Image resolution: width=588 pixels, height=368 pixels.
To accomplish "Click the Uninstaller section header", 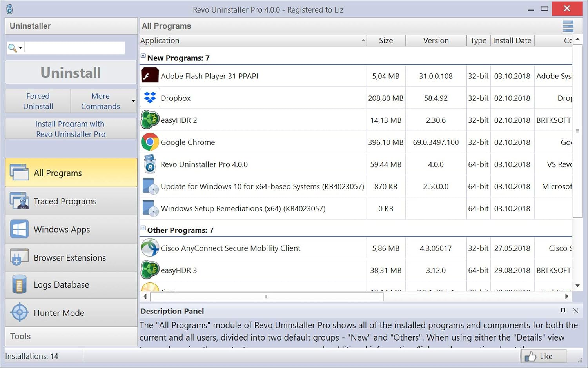I will point(71,26).
